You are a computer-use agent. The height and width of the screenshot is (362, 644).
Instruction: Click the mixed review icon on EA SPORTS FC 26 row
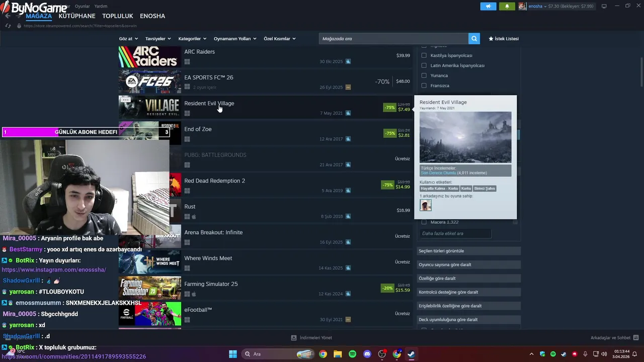[348, 87]
